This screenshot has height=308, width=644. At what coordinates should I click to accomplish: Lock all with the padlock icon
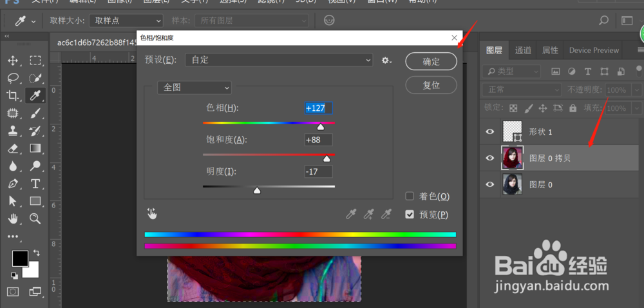point(573,108)
